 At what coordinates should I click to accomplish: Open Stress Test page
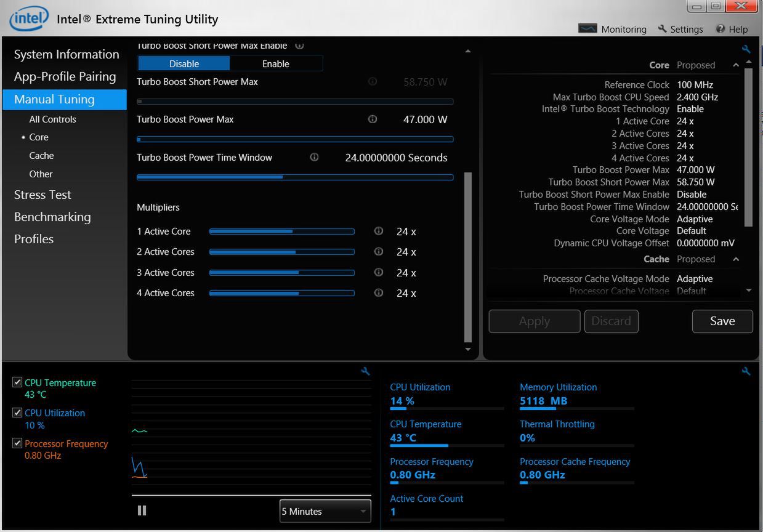click(x=42, y=195)
